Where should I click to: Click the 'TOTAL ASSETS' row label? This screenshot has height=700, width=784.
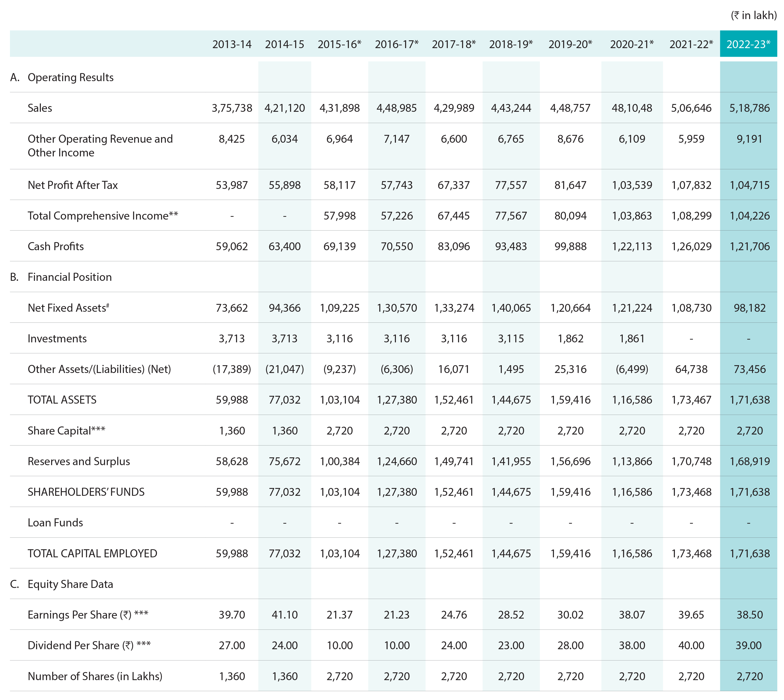pyautogui.click(x=62, y=400)
